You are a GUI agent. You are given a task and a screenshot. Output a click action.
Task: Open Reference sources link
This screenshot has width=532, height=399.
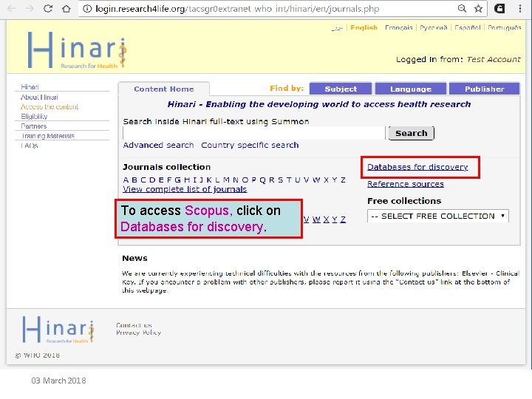click(406, 184)
